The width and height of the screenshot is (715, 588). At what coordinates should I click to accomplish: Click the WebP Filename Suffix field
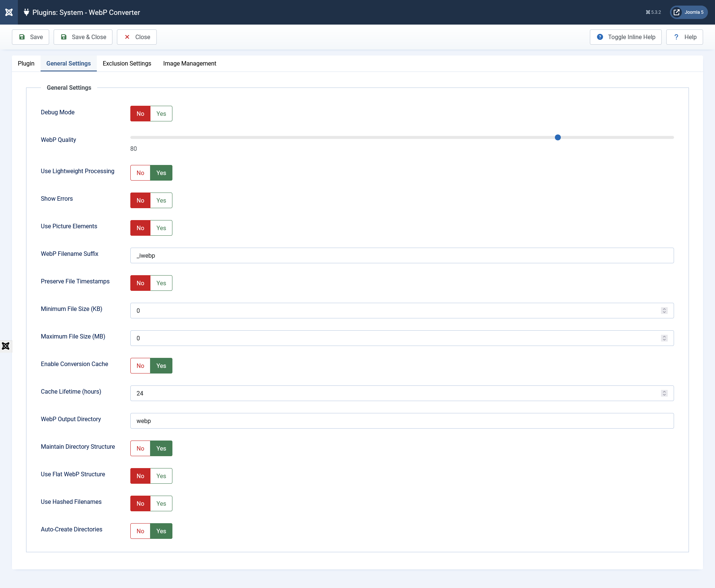point(402,255)
